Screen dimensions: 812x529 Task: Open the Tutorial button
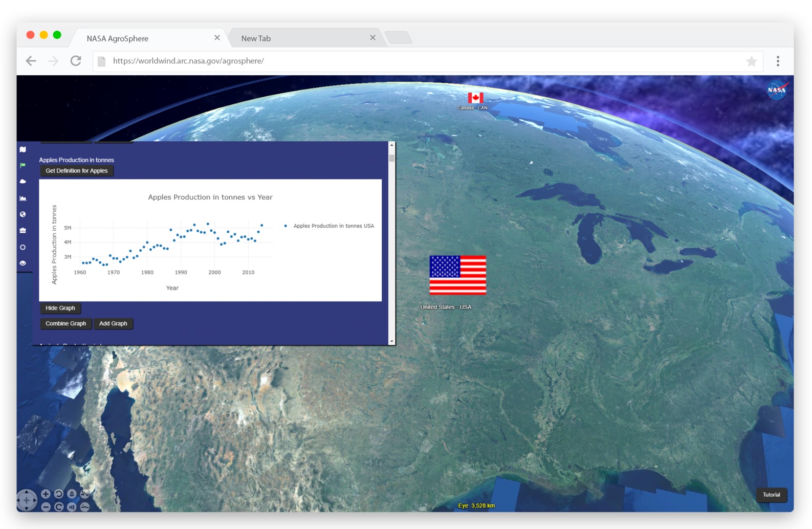771,495
